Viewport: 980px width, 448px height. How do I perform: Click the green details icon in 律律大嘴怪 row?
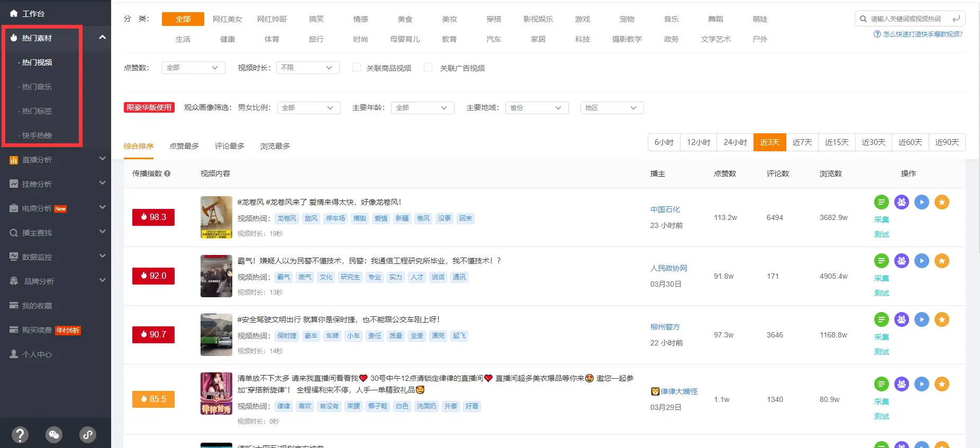[881, 384]
